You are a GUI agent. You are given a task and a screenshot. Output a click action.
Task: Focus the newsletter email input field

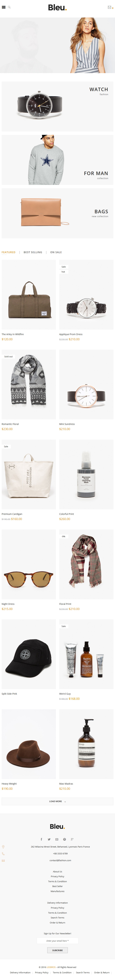[57, 941]
